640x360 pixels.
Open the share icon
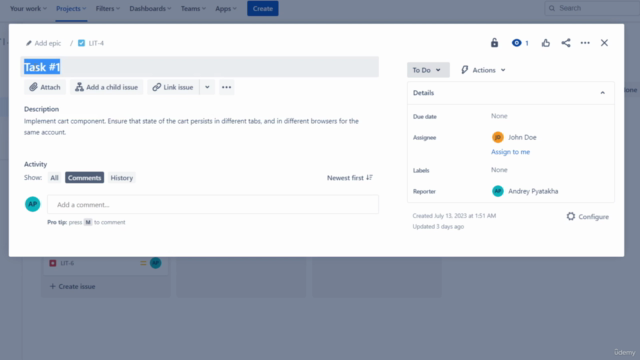click(x=566, y=43)
